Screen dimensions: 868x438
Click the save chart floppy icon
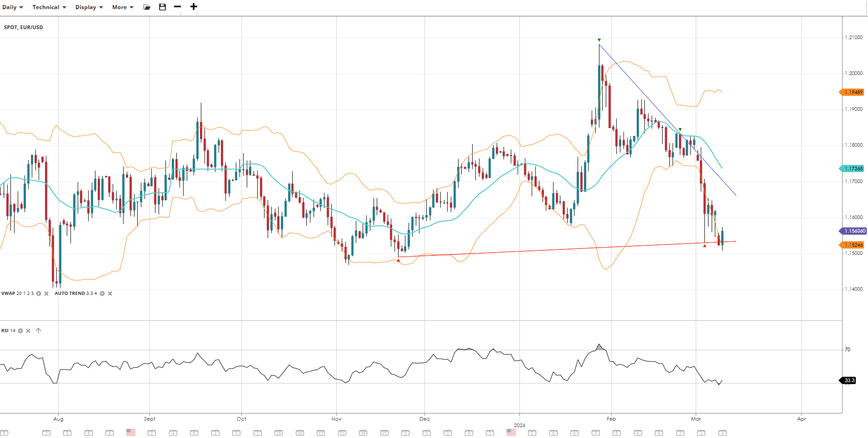click(162, 7)
